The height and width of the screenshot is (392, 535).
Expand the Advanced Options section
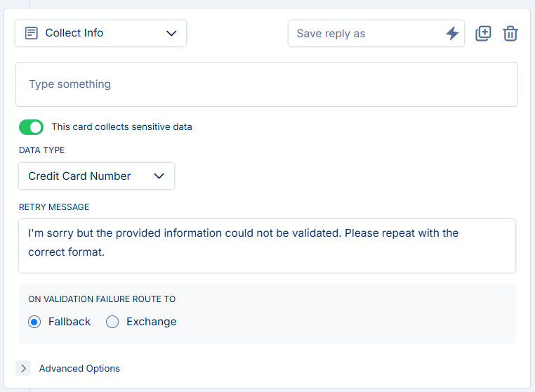pyautogui.click(x=68, y=368)
